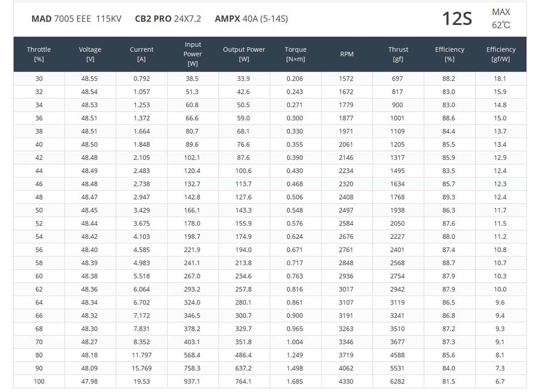Click the input power value 937.1
This screenshot has width=536, height=392.
[192, 381]
